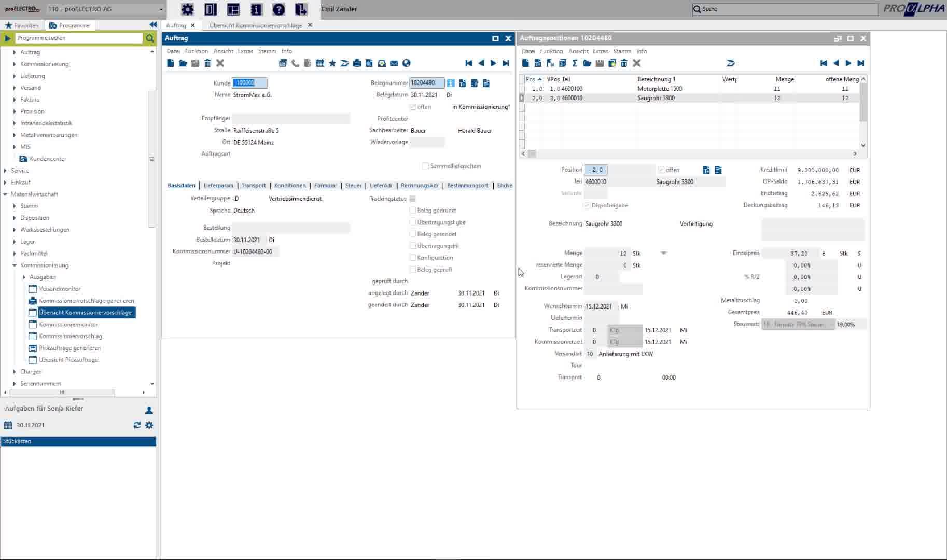Jump to last record in Auftragspositionen window
947x560 pixels.
click(x=861, y=63)
